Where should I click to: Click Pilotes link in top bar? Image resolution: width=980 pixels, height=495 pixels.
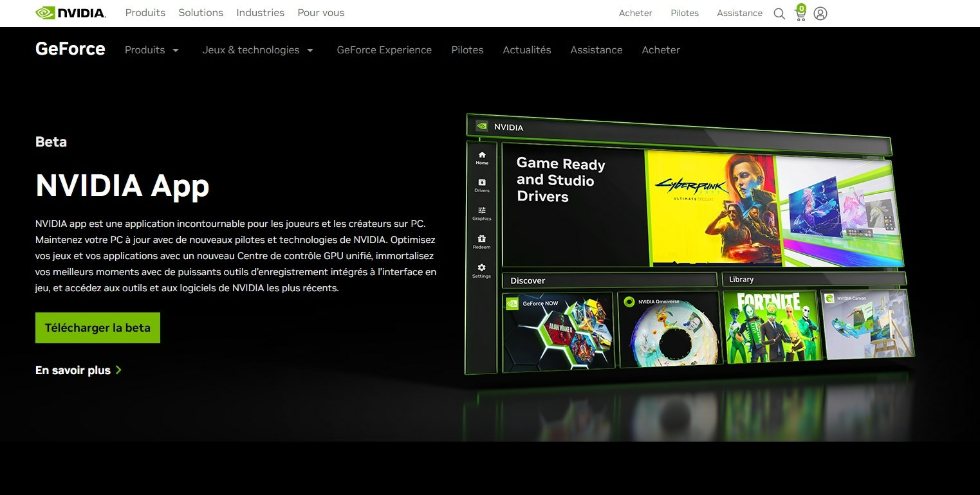685,13
